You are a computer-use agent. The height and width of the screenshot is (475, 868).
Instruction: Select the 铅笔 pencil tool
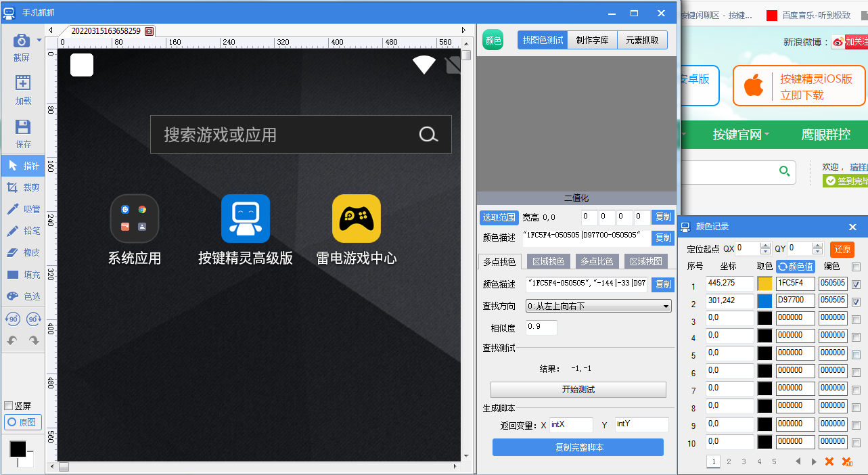tap(23, 231)
